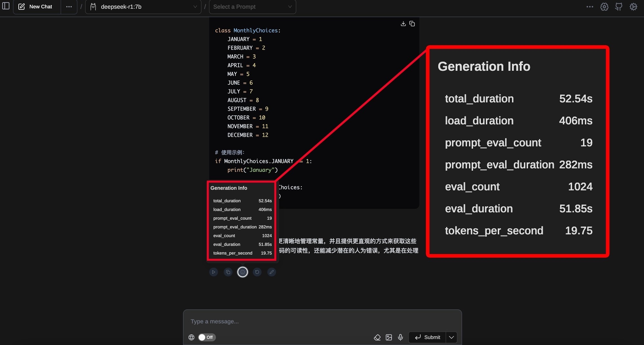Attach an image using the picture icon
The image size is (644, 345).
(389, 337)
